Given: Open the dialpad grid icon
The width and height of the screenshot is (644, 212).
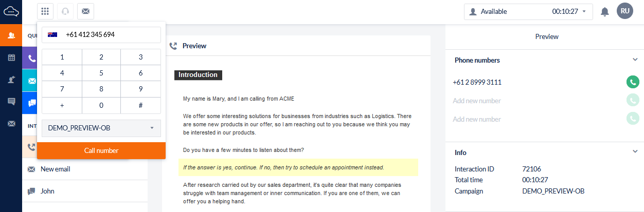Looking at the screenshot, I should pos(45,11).
